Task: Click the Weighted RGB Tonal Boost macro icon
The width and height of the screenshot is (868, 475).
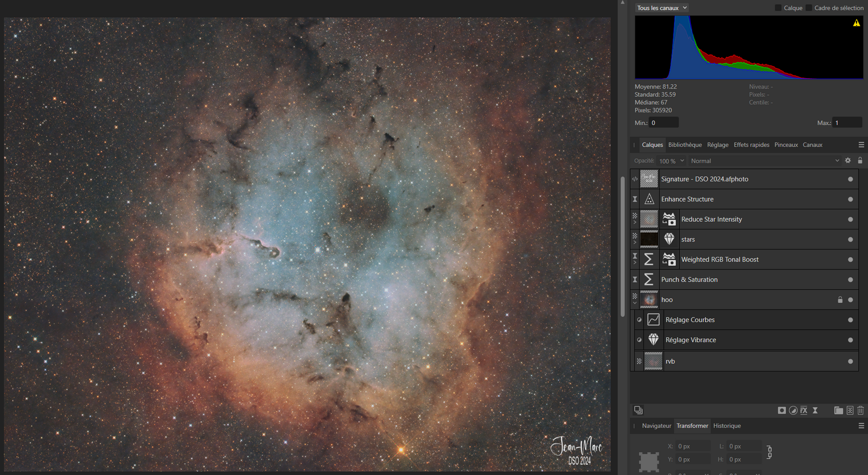Action: (x=669, y=260)
